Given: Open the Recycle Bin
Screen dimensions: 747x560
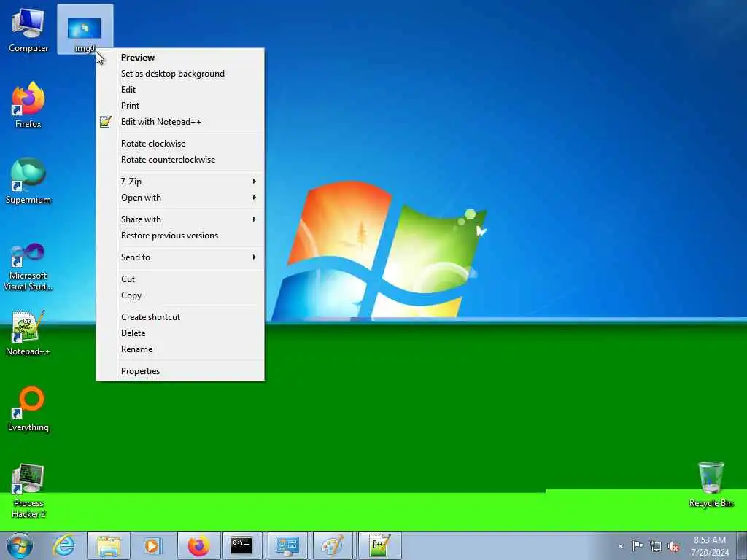Looking at the screenshot, I should pyautogui.click(x=711, y=484).
